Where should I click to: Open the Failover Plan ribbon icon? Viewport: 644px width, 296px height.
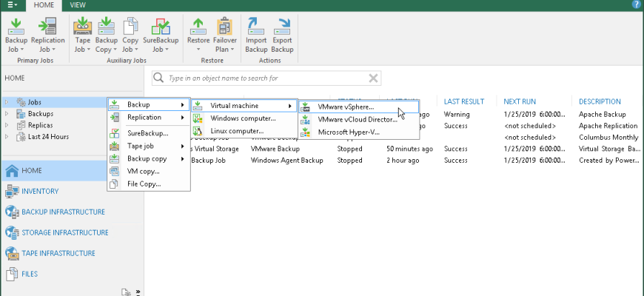coord(225,34)
